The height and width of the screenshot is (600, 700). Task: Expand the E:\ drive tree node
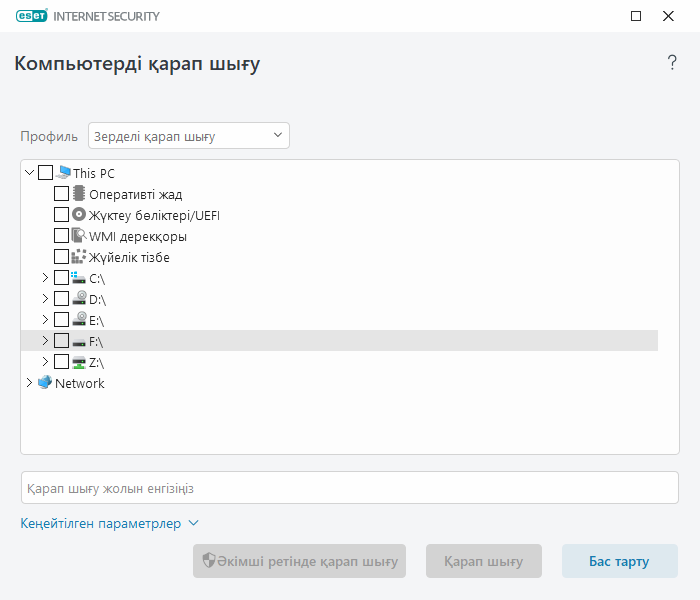click(45, 320)
